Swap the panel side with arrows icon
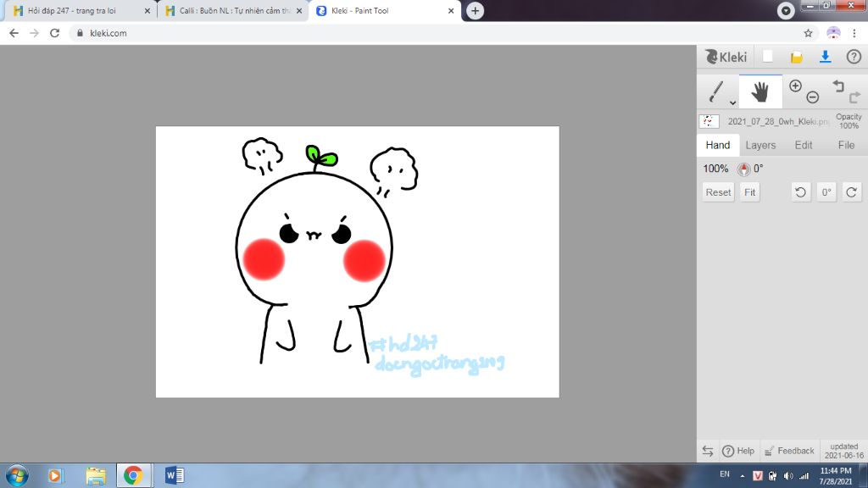The height and width of the screenshot is (488, 868). coord(708,451)
